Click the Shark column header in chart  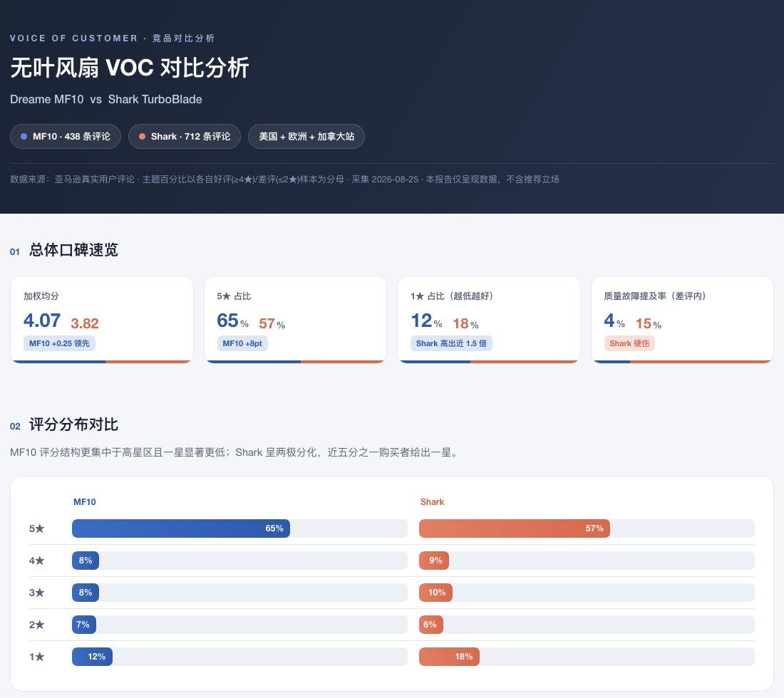pyautogui.click(x=432, y=502)
